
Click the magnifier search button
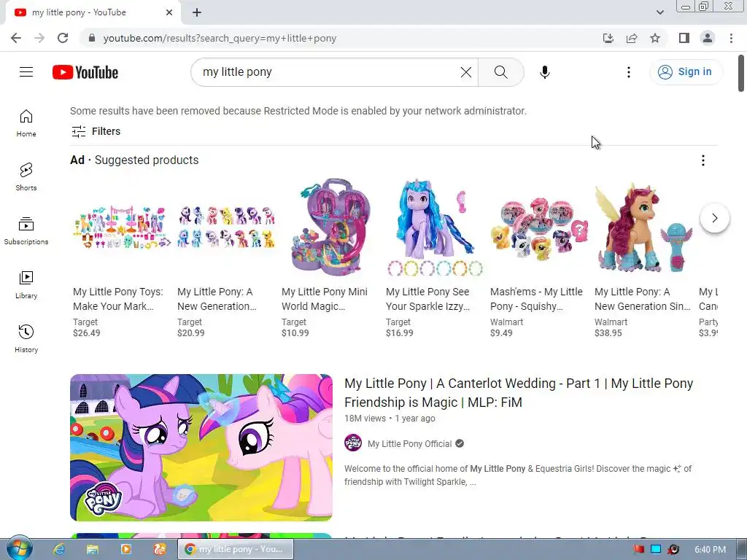click(500, 72)
